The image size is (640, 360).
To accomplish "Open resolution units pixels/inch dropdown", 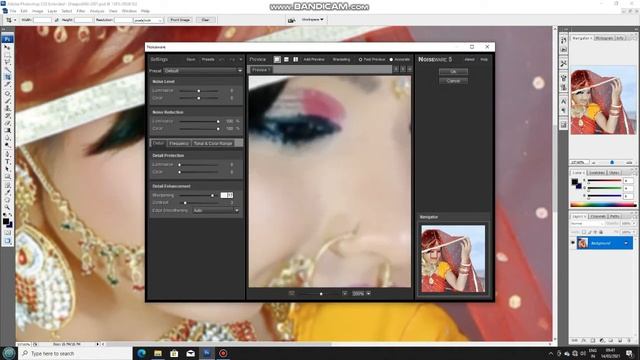I will click(x=148, y=20).
